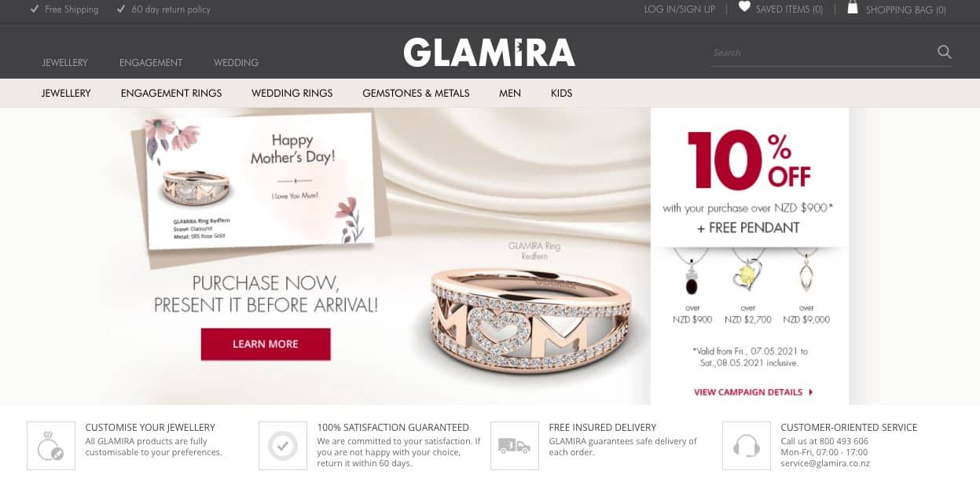This screenshot has width=980, height=482.
Task: Open the shopping bag icon
Action: (852, 8)
